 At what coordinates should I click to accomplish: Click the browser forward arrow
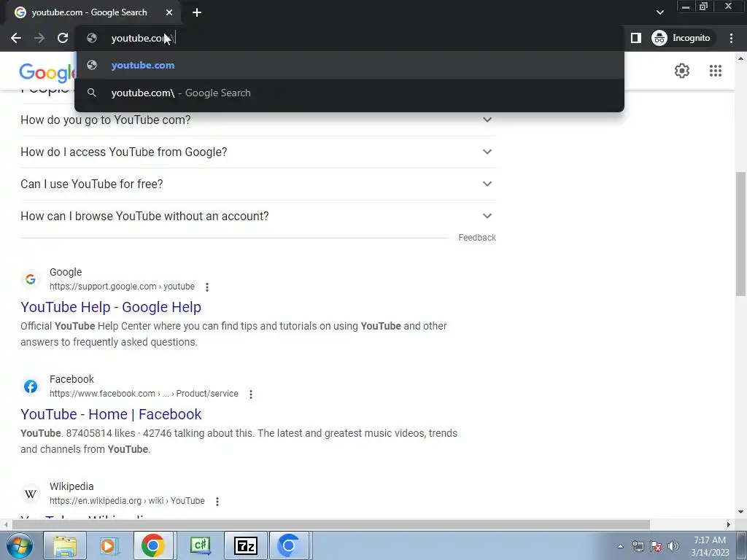click(39, 38)
